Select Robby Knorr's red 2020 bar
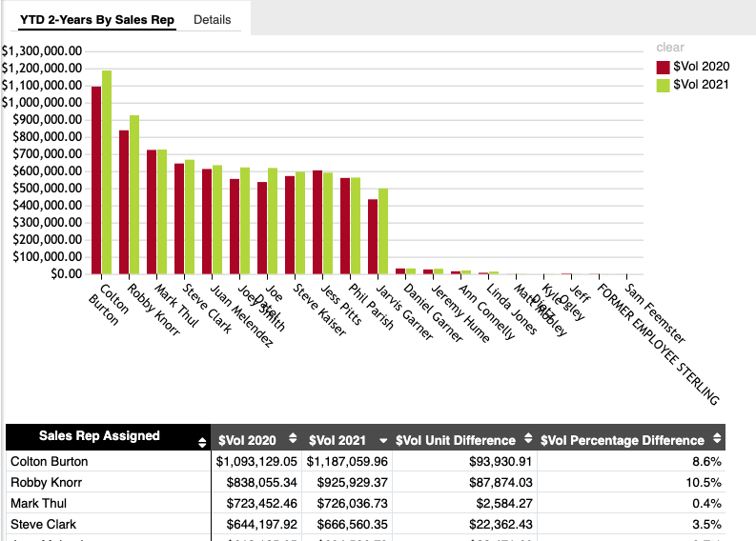Viewport: 756px width, 541px height. coord(124,202)
